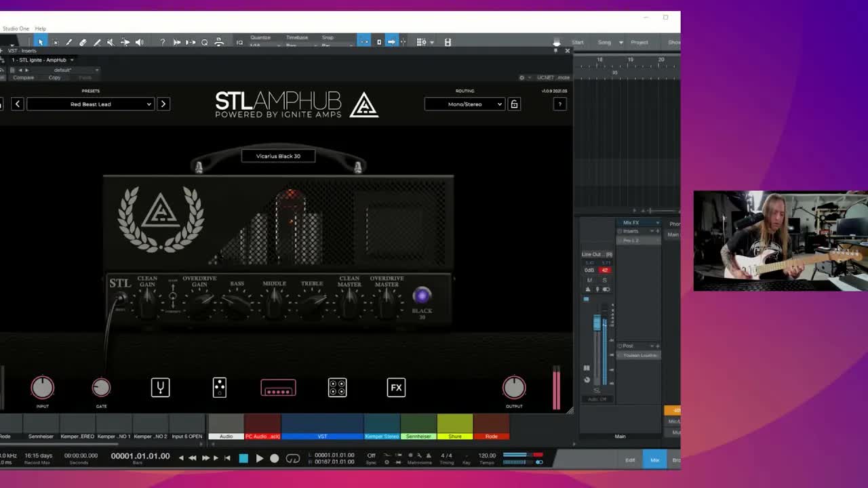The width and height of the screenshot is (868, 488).
Task: Turn the amp Bass knob
Action: tap(237, 304)
